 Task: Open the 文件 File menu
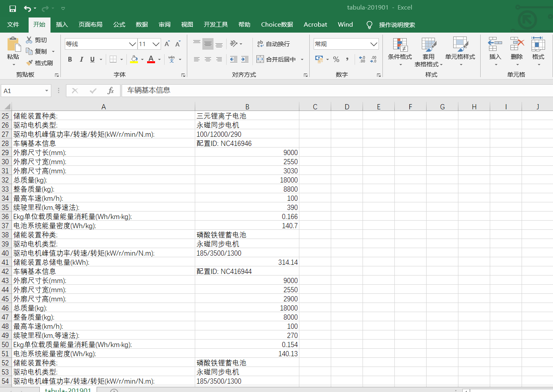[x=13, y=25]
